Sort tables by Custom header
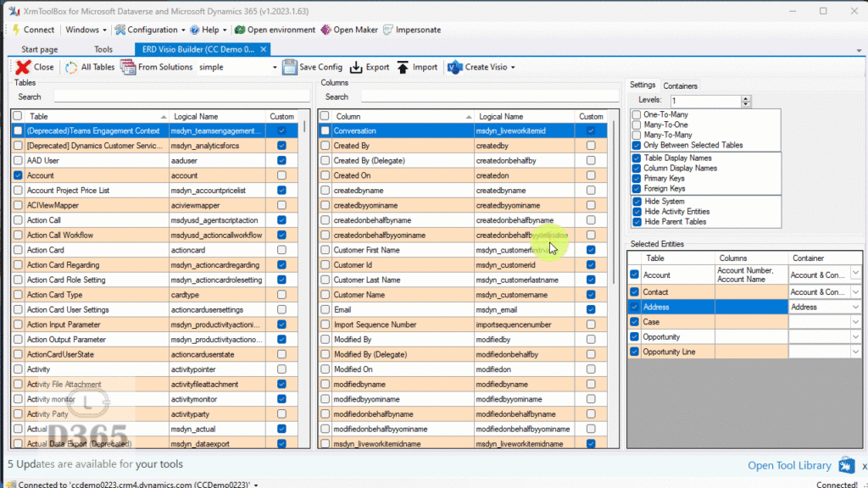868x488 pixels. 281,116
